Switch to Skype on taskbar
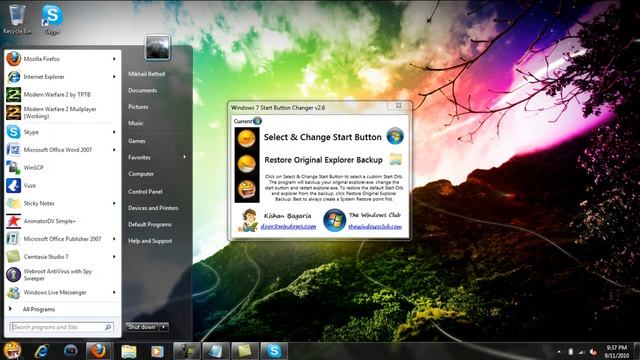 [274, 351]
